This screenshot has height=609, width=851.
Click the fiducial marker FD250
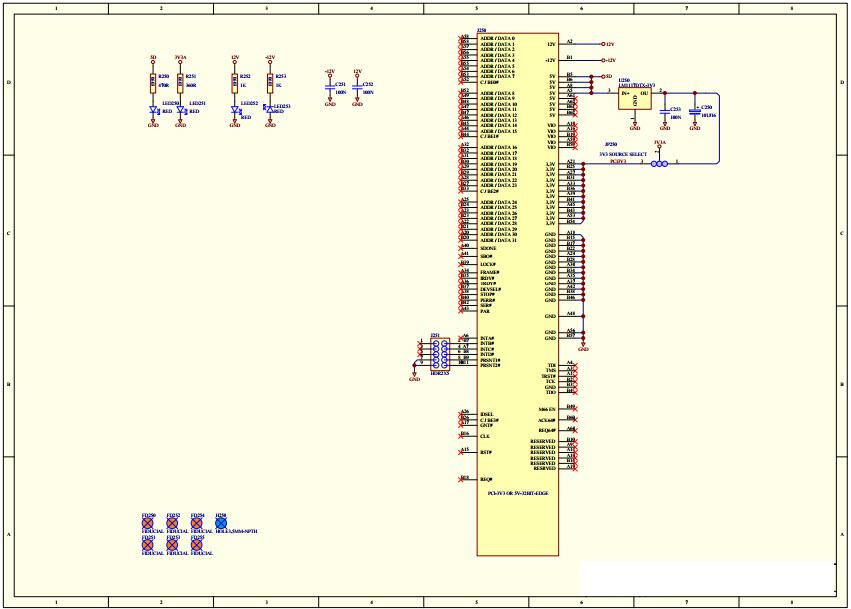[x=148, y=523]
